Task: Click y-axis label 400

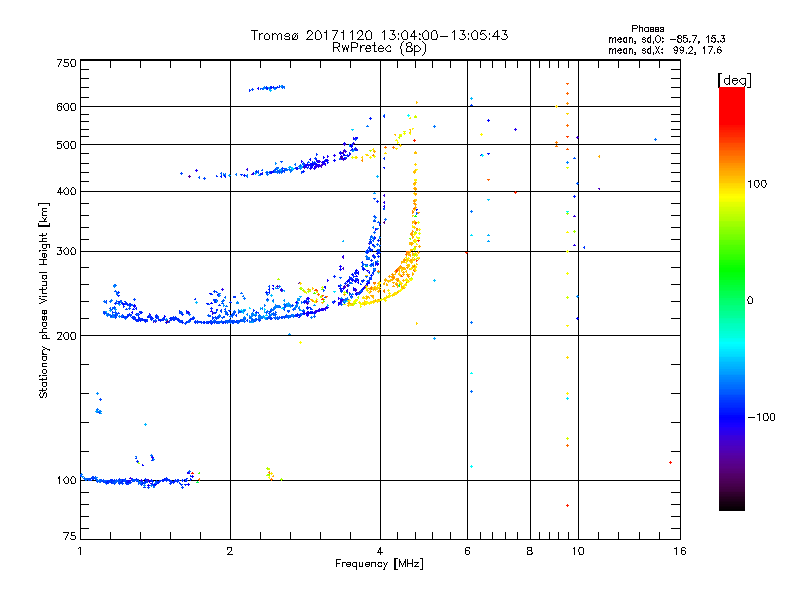Action: coord(67,191)
